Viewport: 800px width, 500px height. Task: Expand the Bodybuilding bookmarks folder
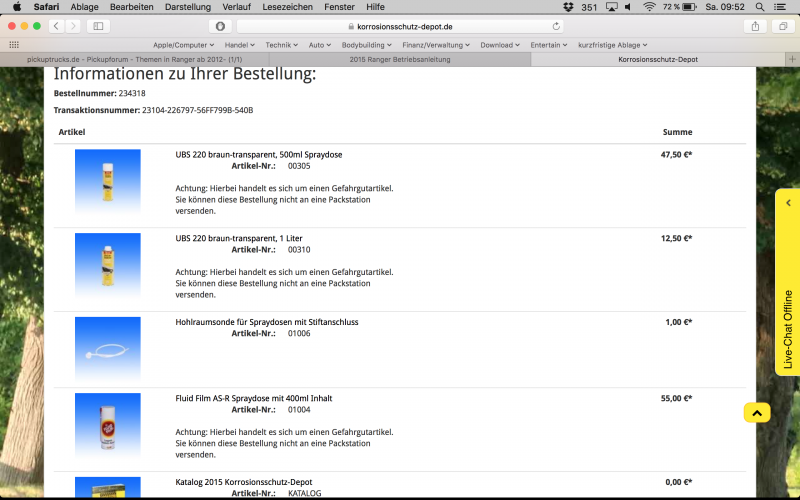369,45
